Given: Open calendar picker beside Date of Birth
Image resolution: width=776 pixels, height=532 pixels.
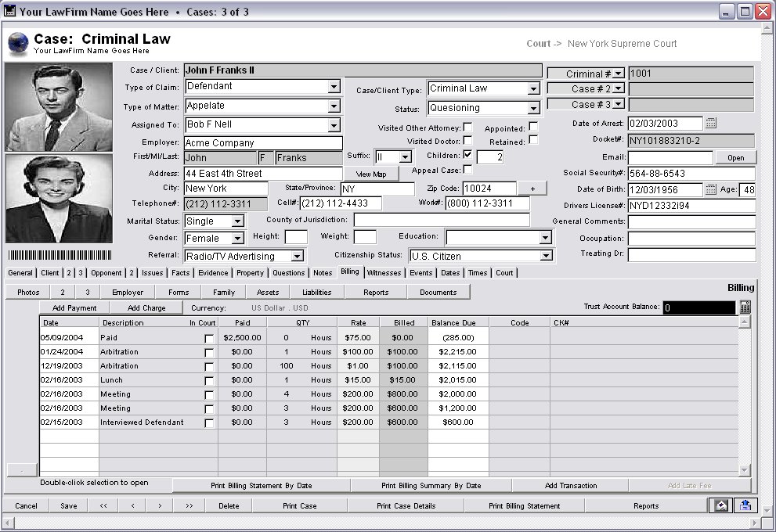Looking at the screenshot, I should pyautogui.click(x=711, y=189).
